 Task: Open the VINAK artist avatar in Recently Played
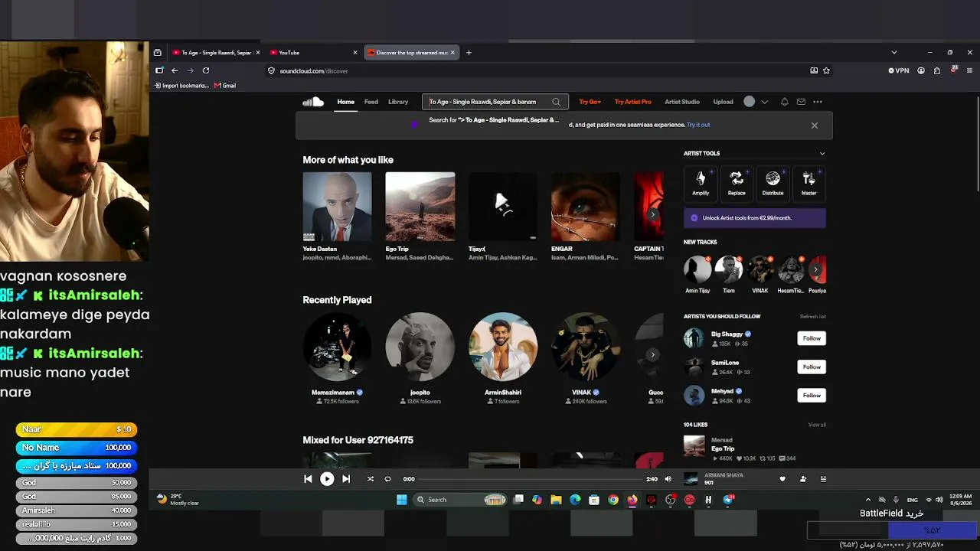coord(586,347)
